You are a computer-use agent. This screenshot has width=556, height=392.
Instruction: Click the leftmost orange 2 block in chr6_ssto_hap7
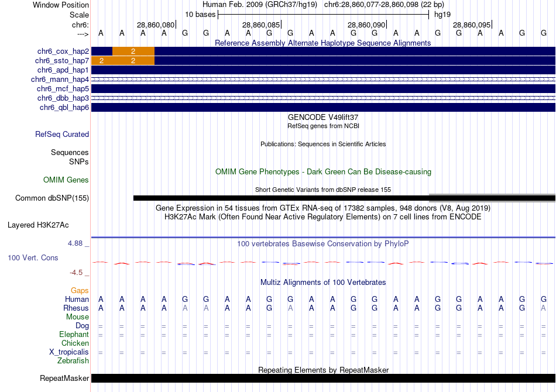pyautogui.click(x=102, y=61)
